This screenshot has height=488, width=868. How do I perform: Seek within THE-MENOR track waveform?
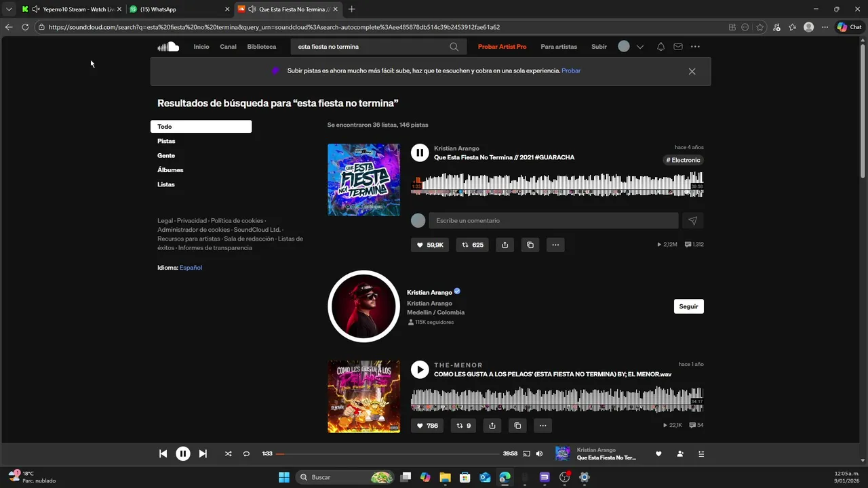557,399
